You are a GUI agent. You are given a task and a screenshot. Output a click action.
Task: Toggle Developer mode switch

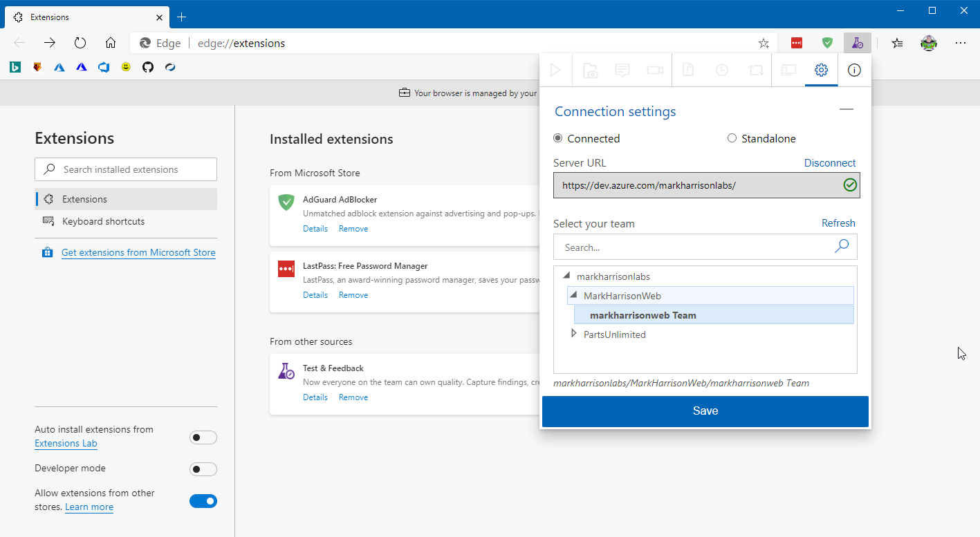(203, 469)
